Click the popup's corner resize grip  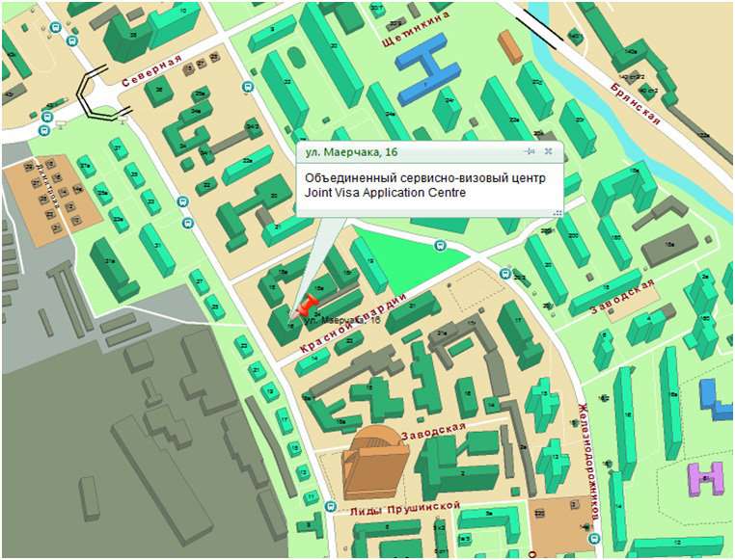pyautogui.click(x=558, y=213)
